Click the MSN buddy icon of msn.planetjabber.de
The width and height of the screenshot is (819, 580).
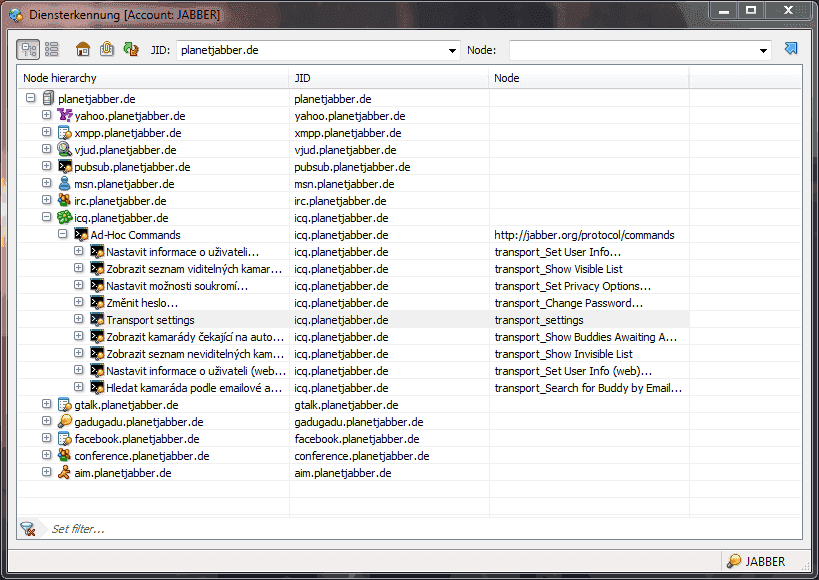[x=64, y=183]
